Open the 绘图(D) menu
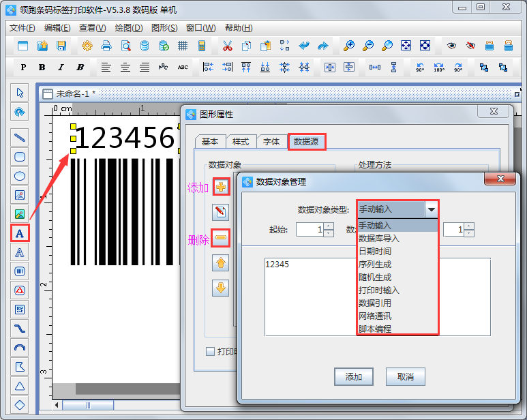 pos(129,28)
